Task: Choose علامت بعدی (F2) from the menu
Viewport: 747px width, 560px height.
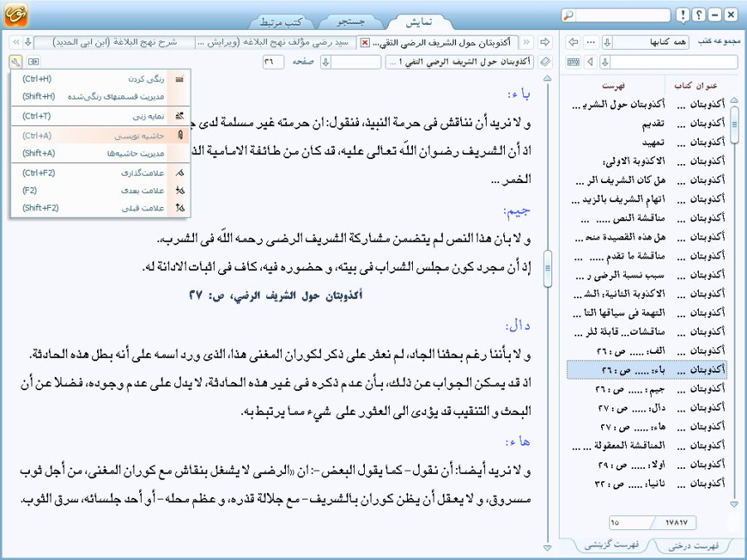Action: 100,191
